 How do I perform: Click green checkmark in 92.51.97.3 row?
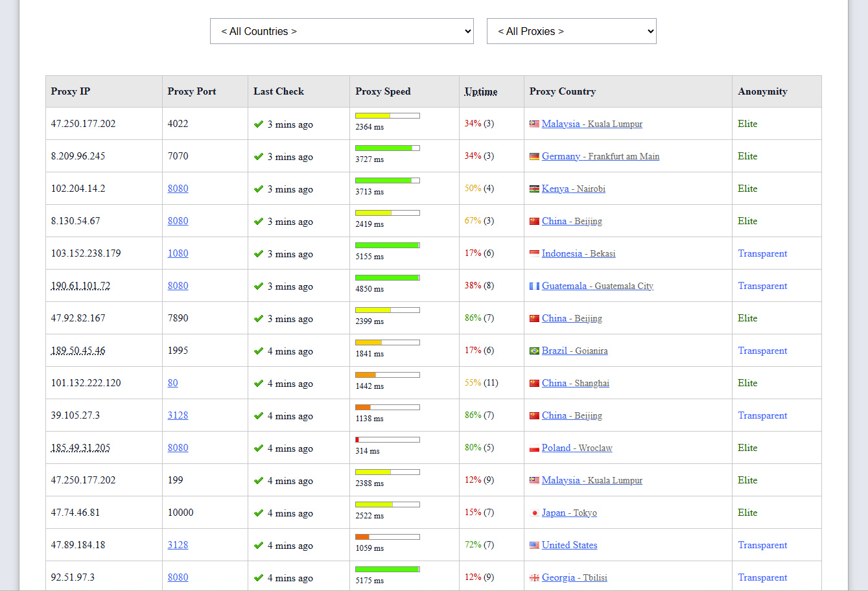point(259,577)
